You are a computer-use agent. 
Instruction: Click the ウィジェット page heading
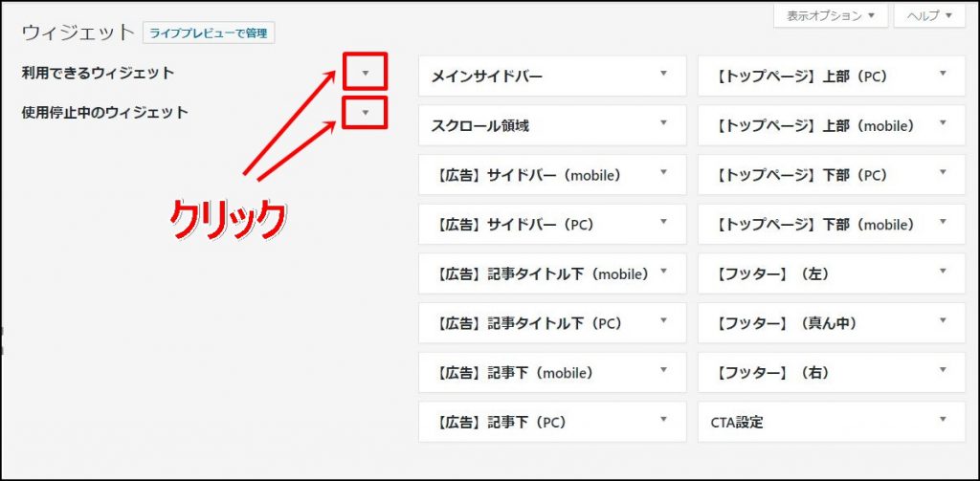pyautogui.click(x=78, y=33)
